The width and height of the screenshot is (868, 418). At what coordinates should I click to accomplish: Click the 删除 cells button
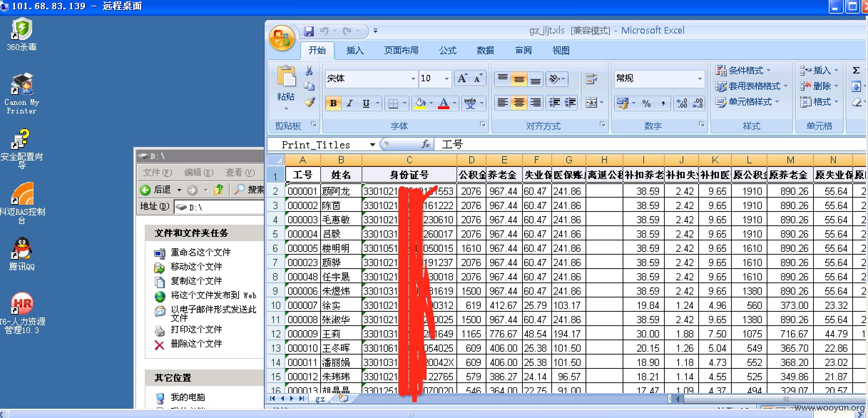point(819,86)
